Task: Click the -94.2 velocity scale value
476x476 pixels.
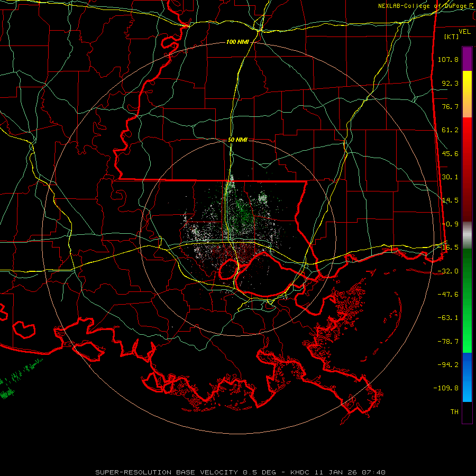Action: [x=448, y=365]
